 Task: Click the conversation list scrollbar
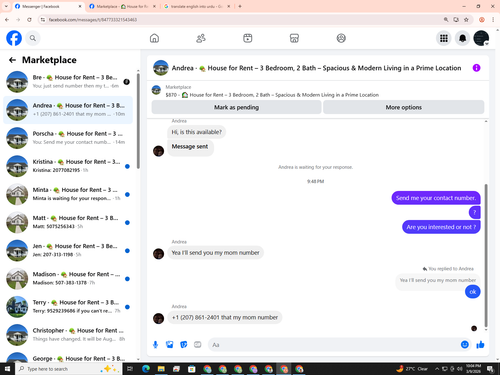tap(138, 121)
